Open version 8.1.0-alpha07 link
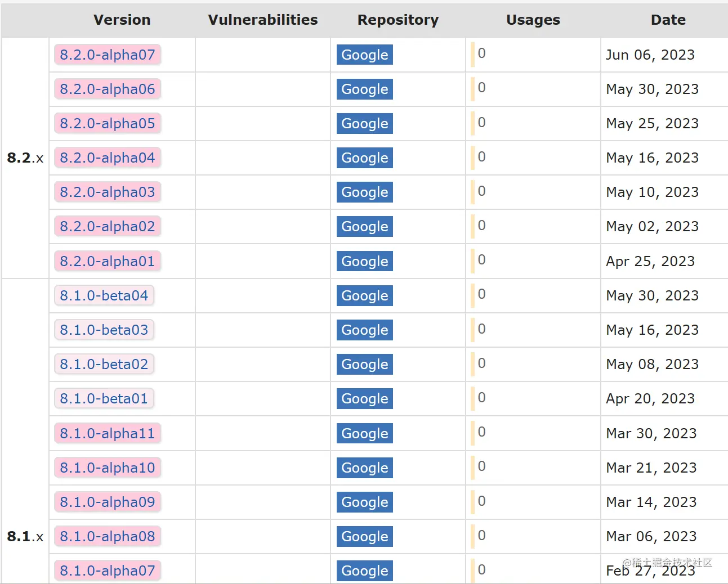 pyautogui.click(x=108, y=570)
